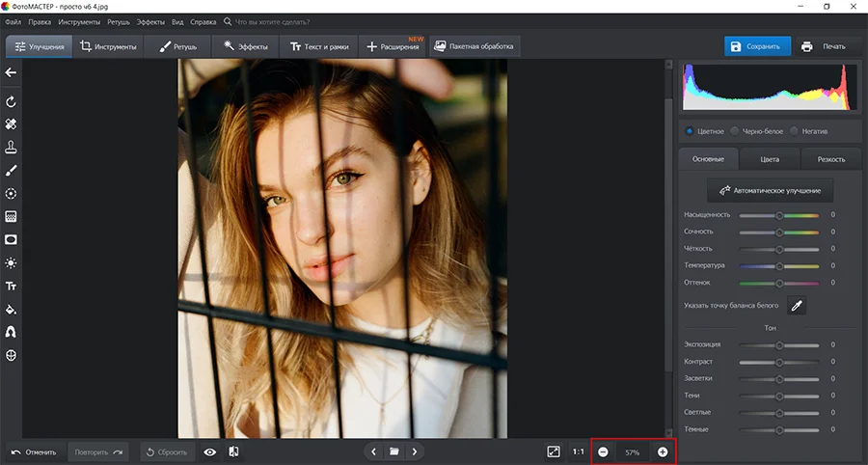
Task: Click the white balance eyedropper icon
Action: tap(797, 306)
